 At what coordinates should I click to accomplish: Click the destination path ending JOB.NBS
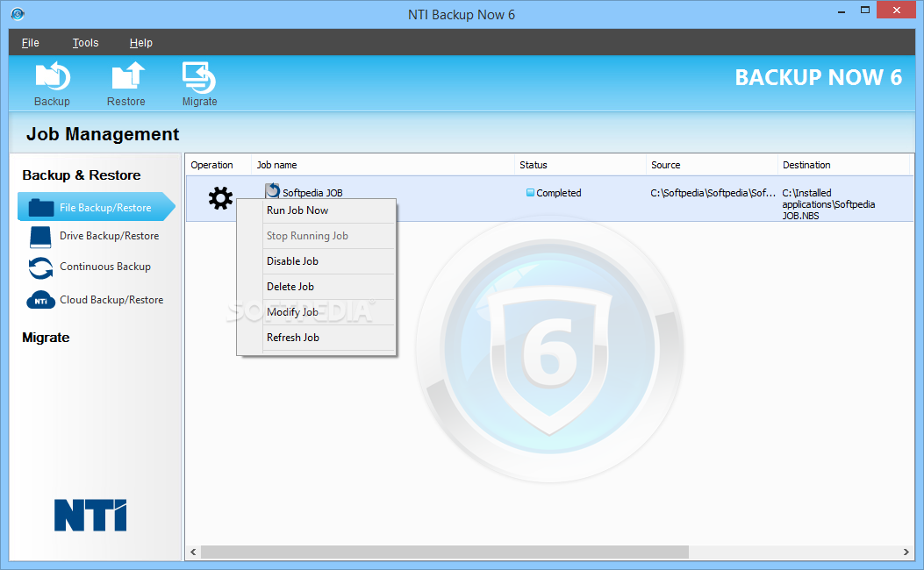tap(828, 204)
